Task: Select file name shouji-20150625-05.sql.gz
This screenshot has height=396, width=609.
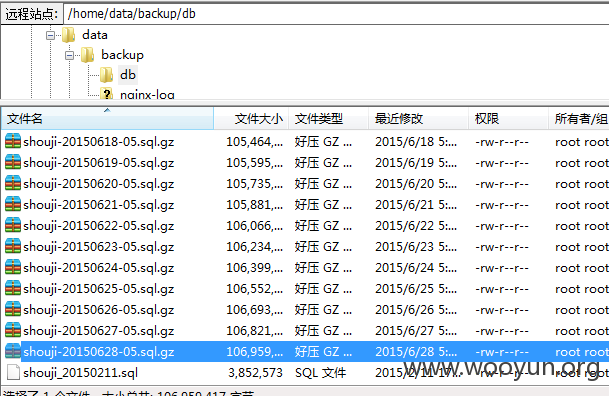Action: (99, 289)
